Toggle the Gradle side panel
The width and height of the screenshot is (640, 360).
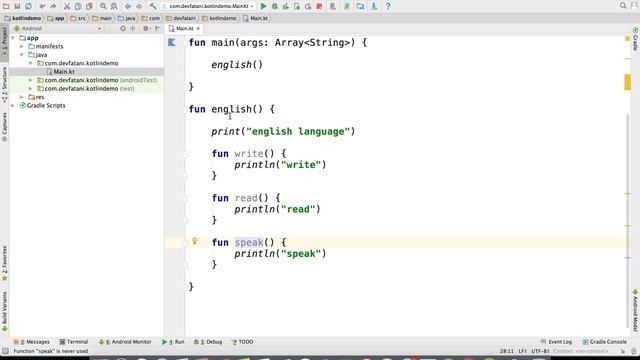[x=636, y=39]
